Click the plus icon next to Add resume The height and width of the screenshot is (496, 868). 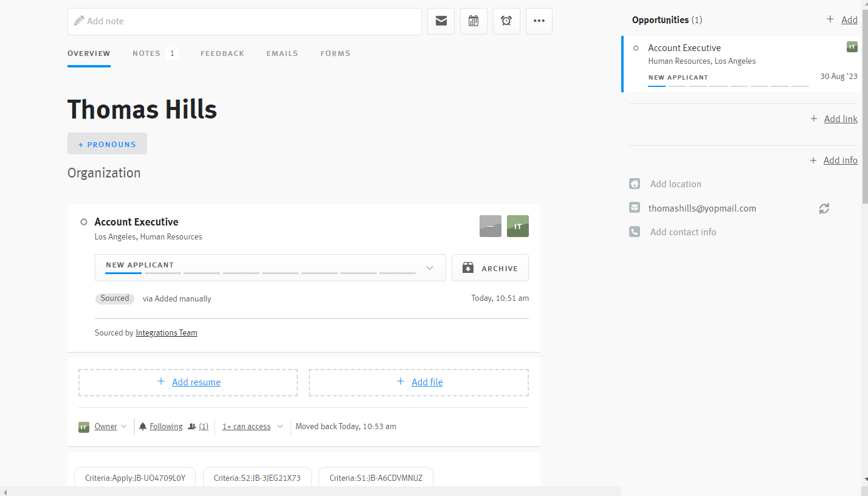161,382
